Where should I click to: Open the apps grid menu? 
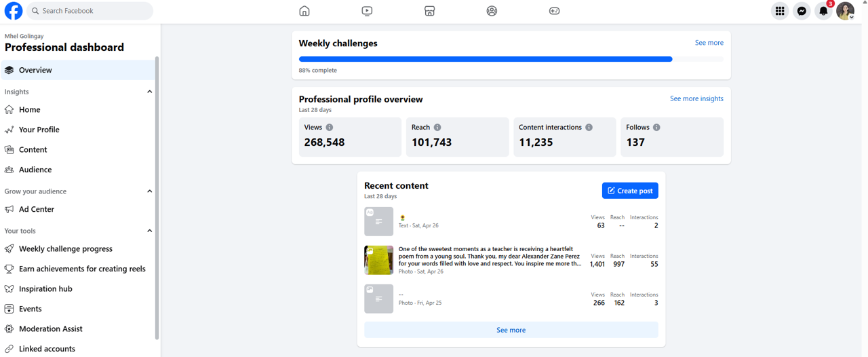point(780,11)
